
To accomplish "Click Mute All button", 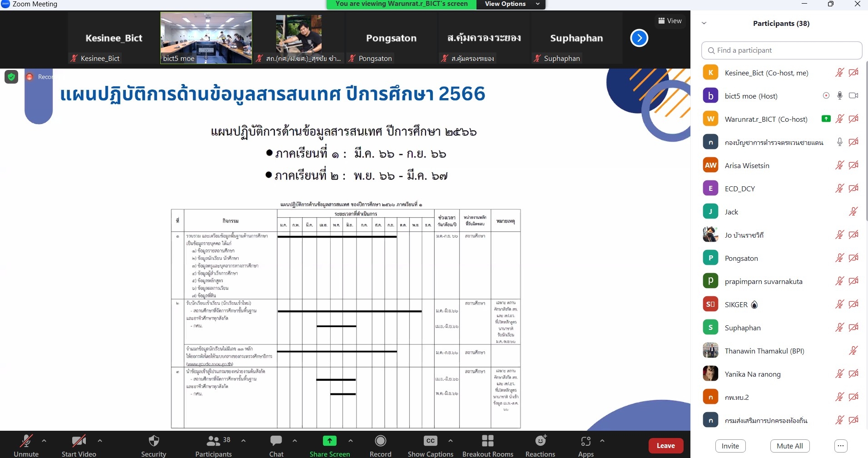I will [790, 446].
